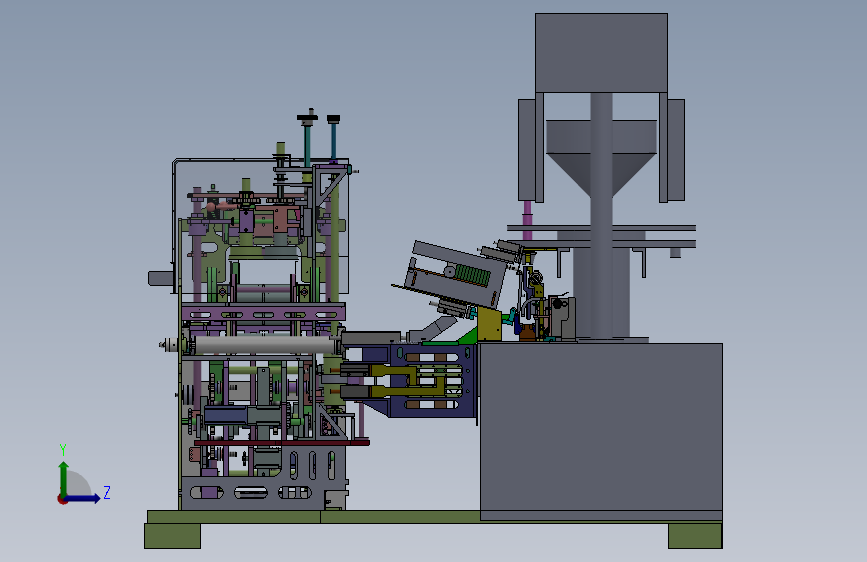
Task: Select the magenta vertical rod under the hopper
Action: (527, 220)
